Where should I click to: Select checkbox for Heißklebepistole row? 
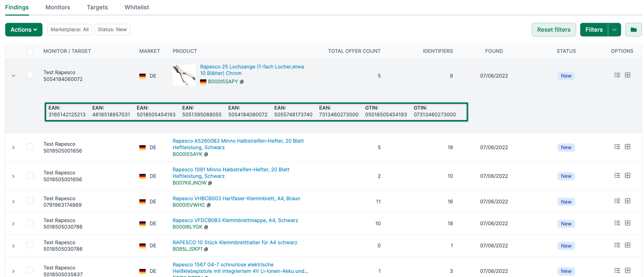30,270
